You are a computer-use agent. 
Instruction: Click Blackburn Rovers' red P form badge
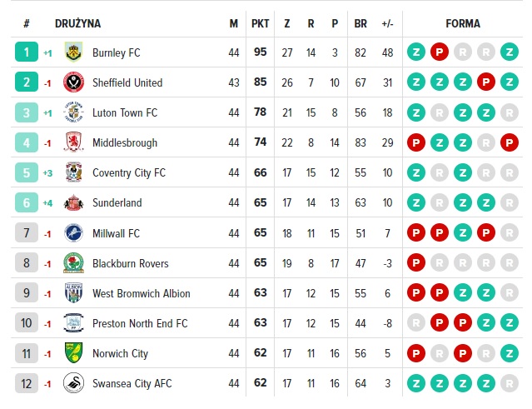point(416,262)
